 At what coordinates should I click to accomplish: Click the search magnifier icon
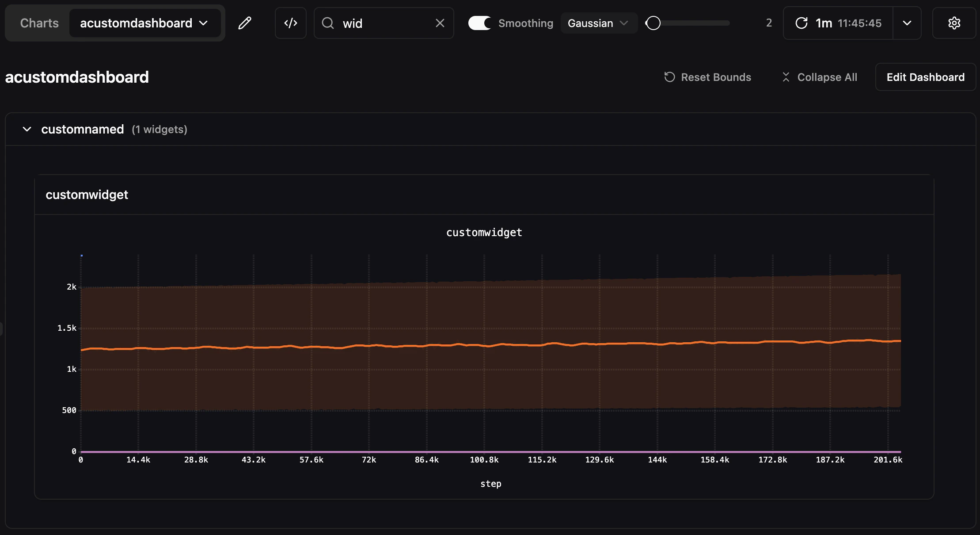[x=327, y=23]
